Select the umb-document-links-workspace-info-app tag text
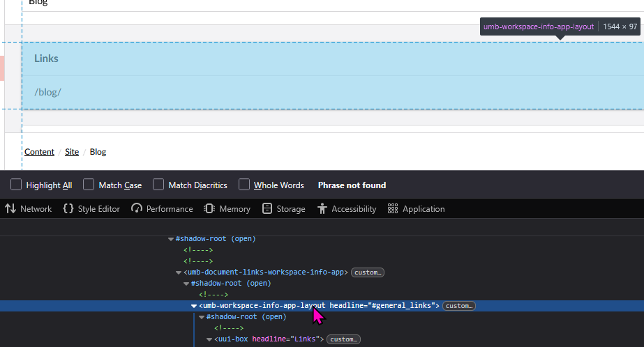644x347 pixels. 266,272
